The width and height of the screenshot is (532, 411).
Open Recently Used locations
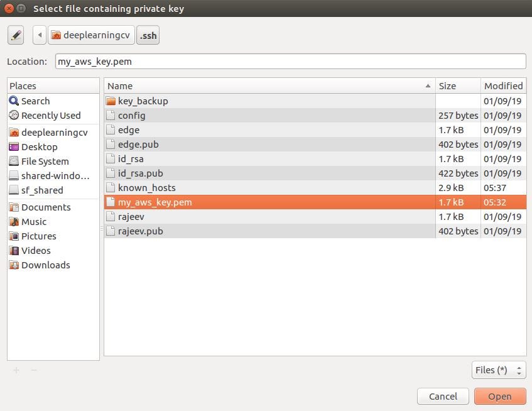point(49,115)
